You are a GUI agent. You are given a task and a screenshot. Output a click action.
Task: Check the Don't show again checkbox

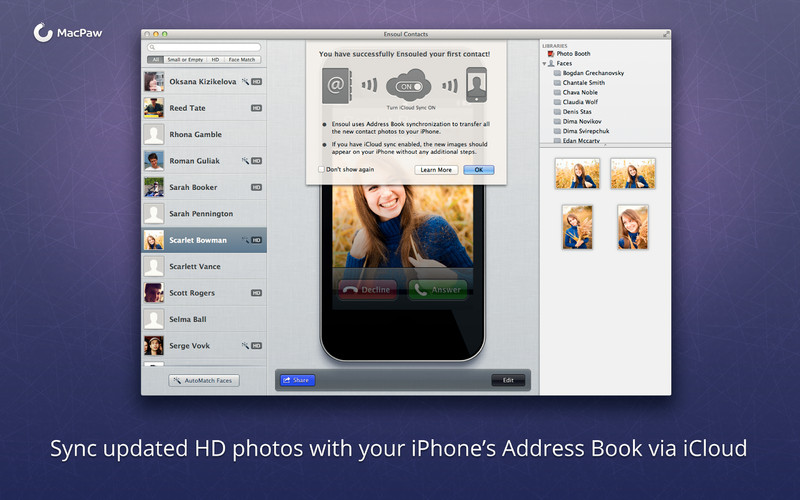pos(321,169)
